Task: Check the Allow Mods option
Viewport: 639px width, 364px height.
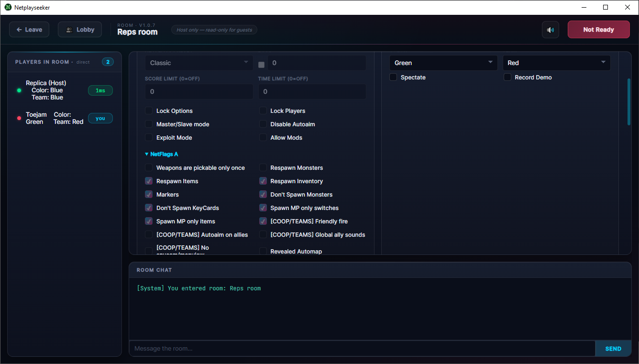Action: (x=263, y=137)
